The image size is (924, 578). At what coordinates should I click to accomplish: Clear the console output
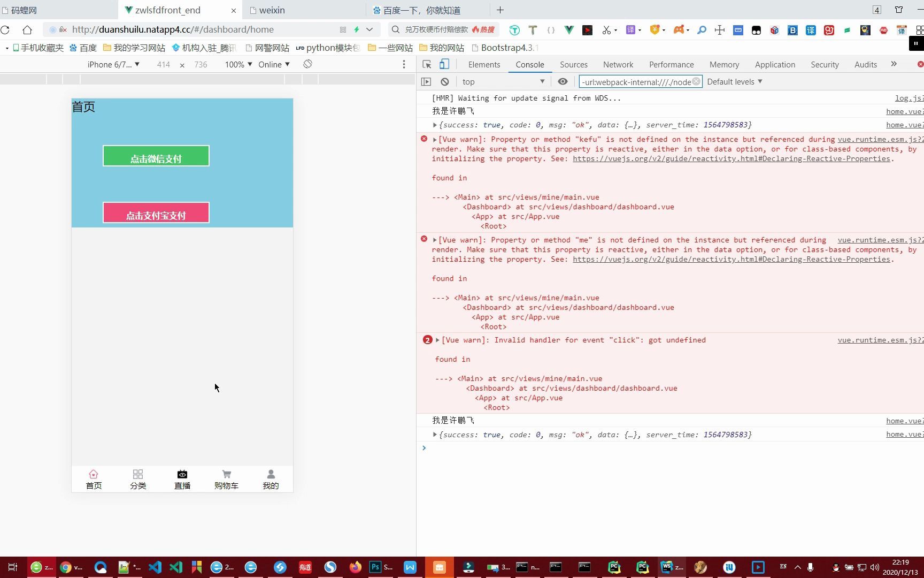click(x=444, y=81)
